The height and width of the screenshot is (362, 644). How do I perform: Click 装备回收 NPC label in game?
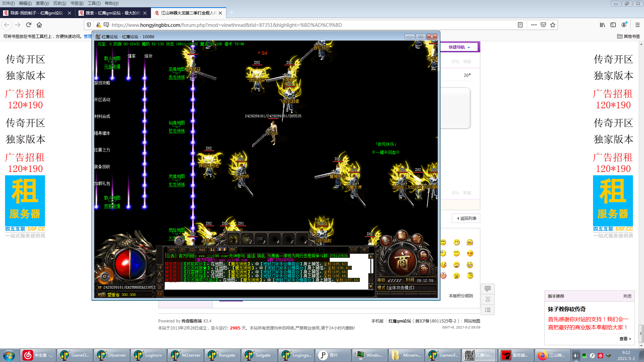(x=102, y=167)
